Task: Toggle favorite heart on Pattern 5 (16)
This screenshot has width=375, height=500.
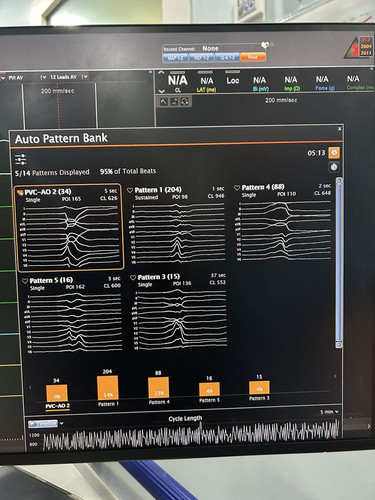Action: 25,281
